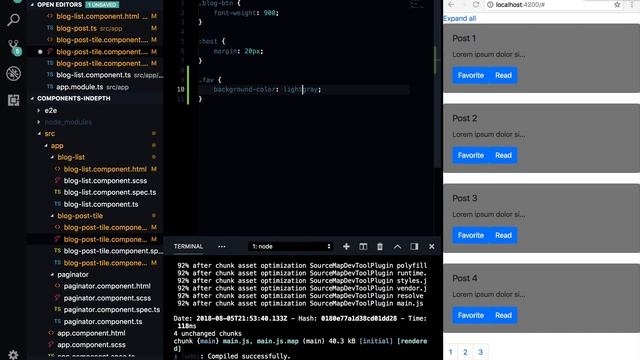This screenshot has width=640, height=360.
Task: Move the panel to the side
Action: tap(414, 247)
